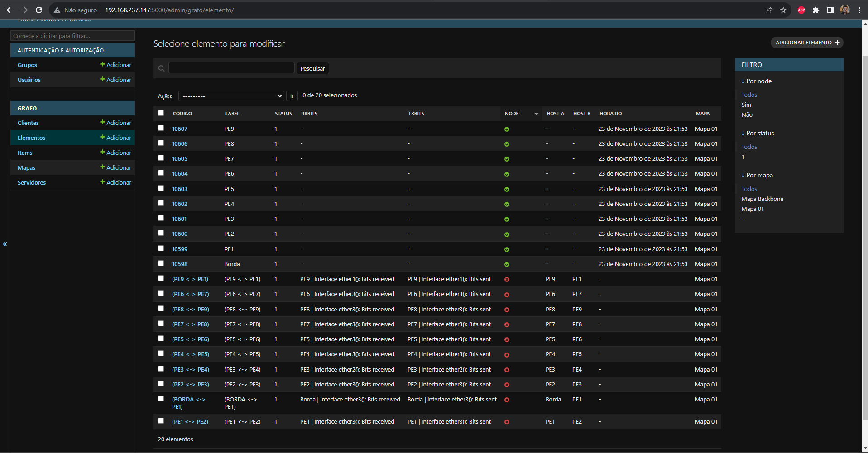Collapse the Por mapa filter section

tap(757, 175)
